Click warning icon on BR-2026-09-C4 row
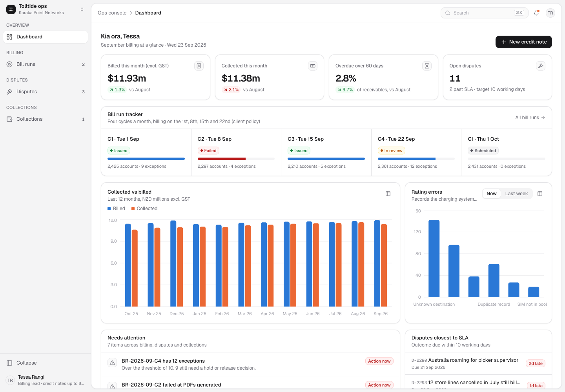The height and width of the screenshot is (392, 565). click(112, 363)
